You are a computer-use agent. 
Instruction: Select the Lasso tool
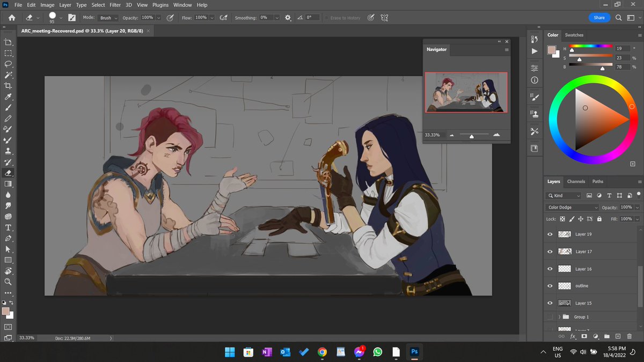pos(8,64)
